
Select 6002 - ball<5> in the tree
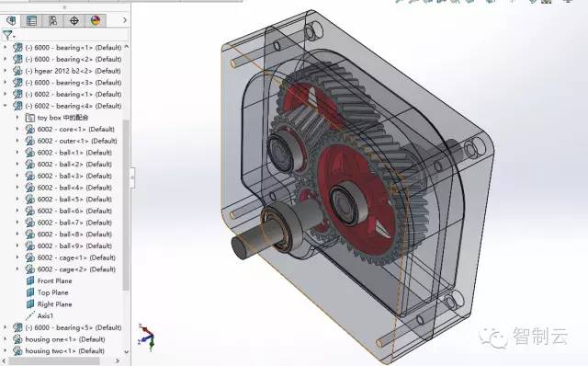(74, 199)
